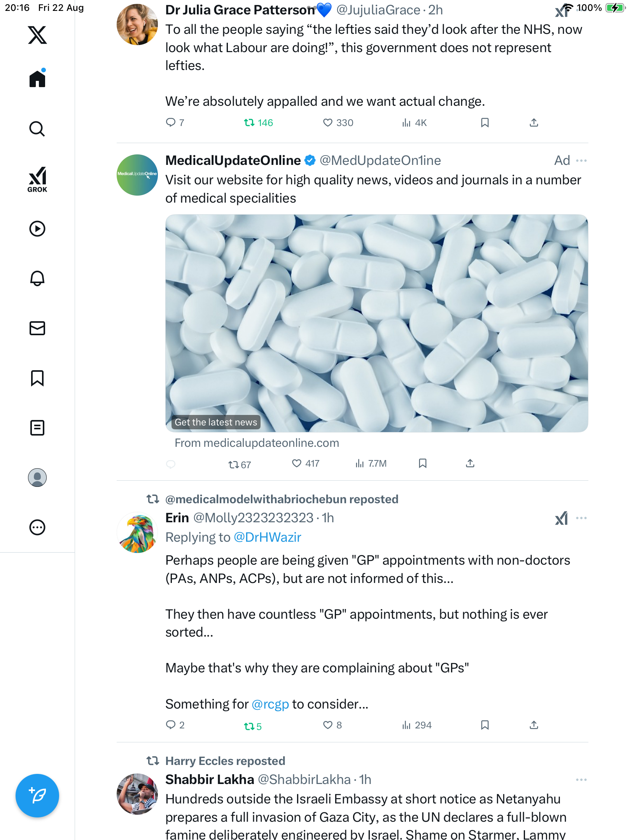This screenshot has width=630, height=840.
Task: Share Erin's post using share icon
Action: [x=534, y=725]
